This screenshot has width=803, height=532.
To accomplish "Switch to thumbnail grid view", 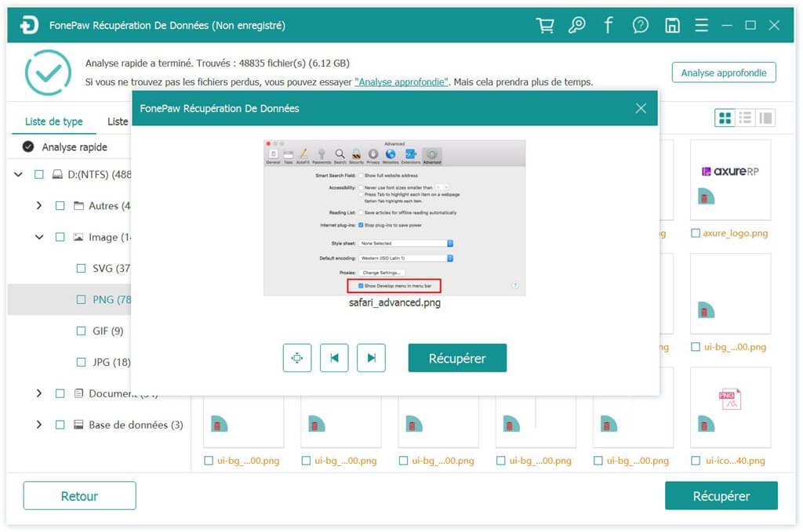I will click(x=725, y=118).
